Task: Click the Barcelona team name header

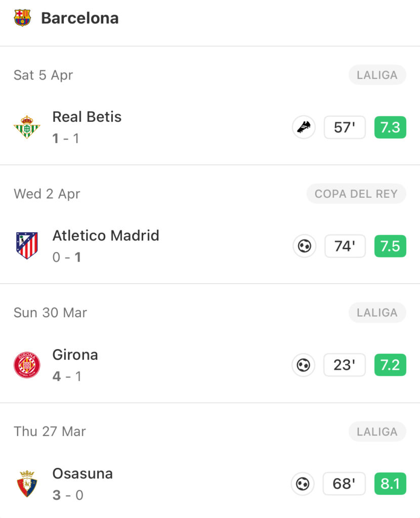Action: click(x=79, y=18)
